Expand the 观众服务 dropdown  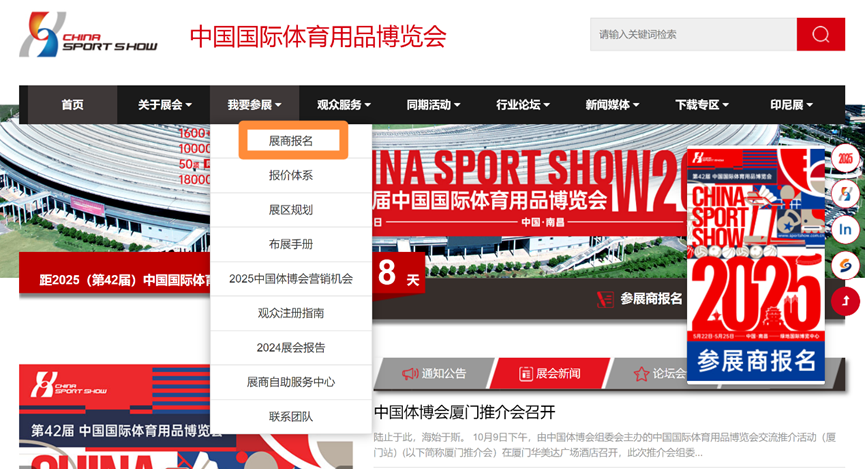point(344,104)
